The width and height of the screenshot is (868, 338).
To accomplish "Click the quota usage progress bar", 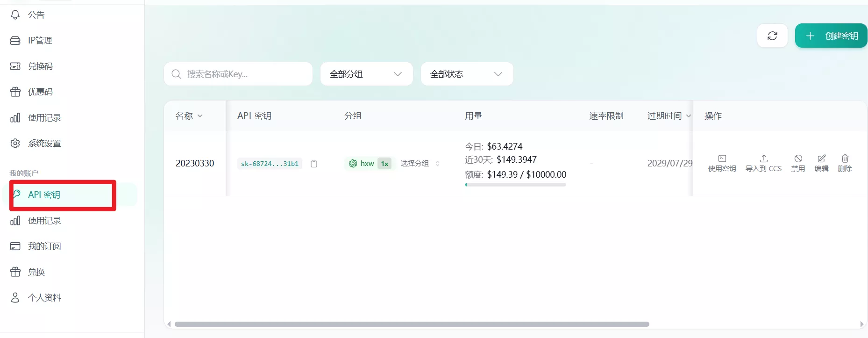I will (x=516, y=185).
